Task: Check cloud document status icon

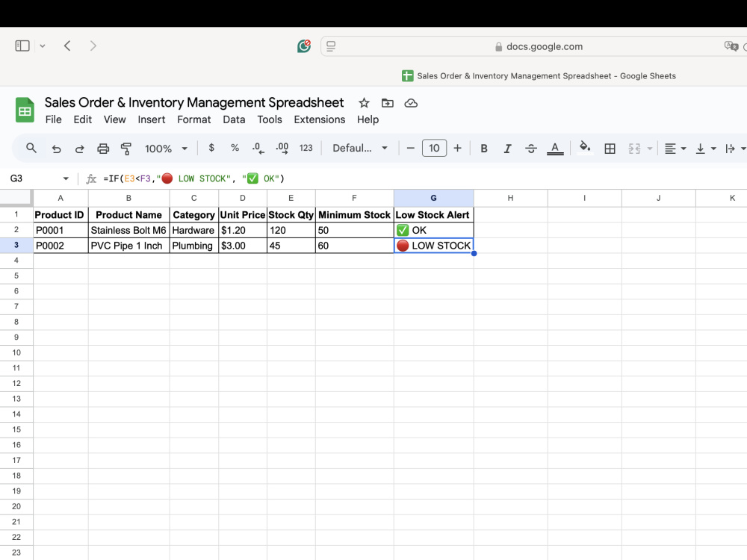Action: (x=411, y=103)
